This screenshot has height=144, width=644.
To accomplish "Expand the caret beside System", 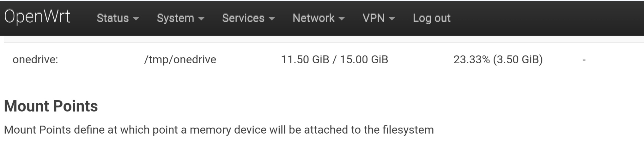I will click(201, 19).
